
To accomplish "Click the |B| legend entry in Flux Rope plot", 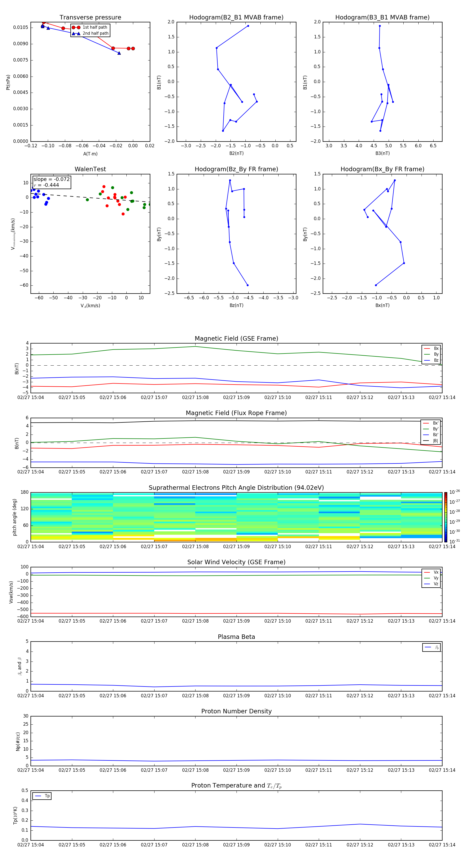I will [x=431, y=441].
